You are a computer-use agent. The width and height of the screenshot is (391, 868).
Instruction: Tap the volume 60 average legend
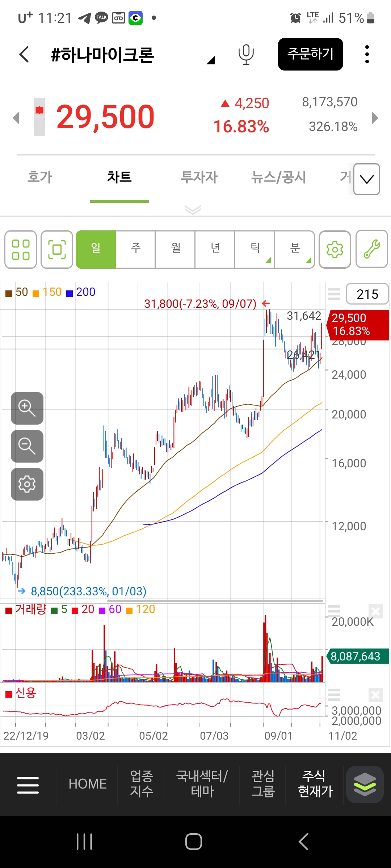110,609
